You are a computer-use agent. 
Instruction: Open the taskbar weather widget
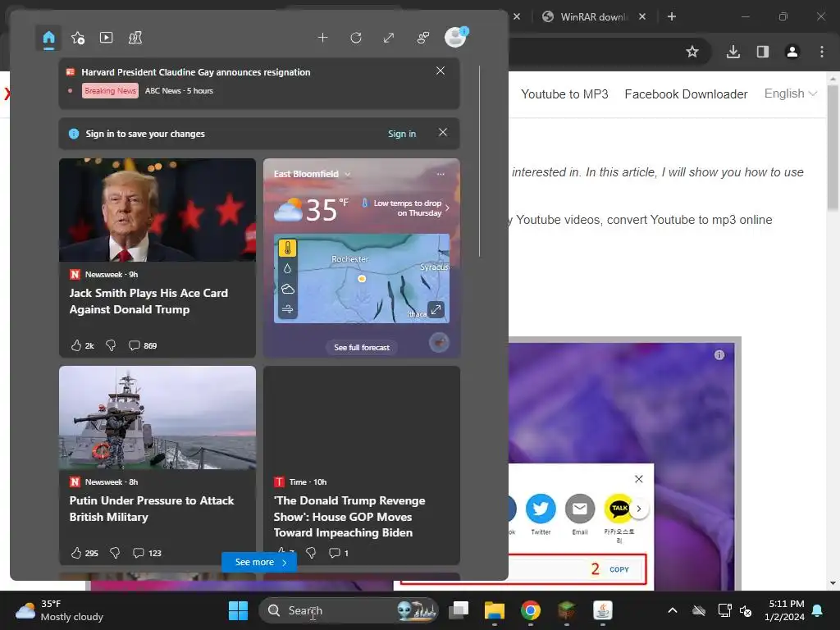tap(59, 610)
